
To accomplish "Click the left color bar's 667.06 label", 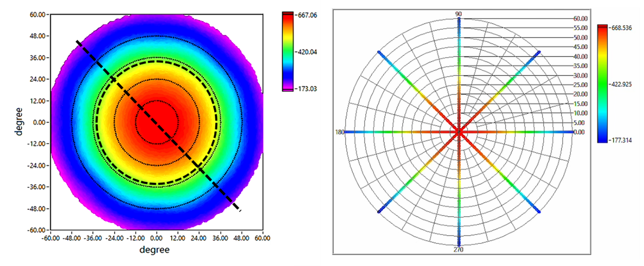I will [307, 15].
